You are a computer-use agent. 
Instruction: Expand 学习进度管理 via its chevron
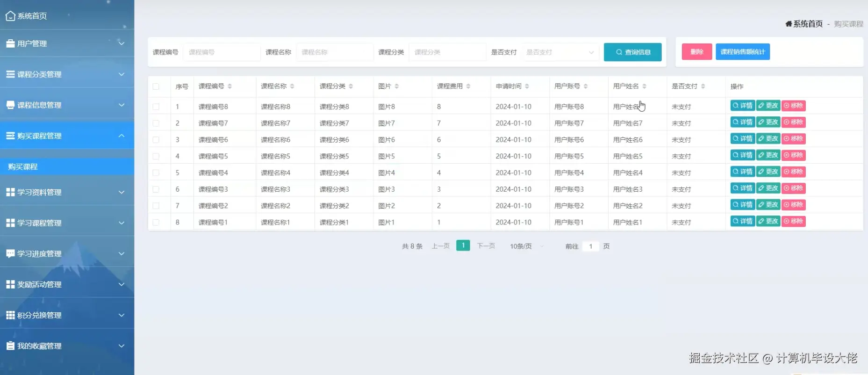[122, 253]
